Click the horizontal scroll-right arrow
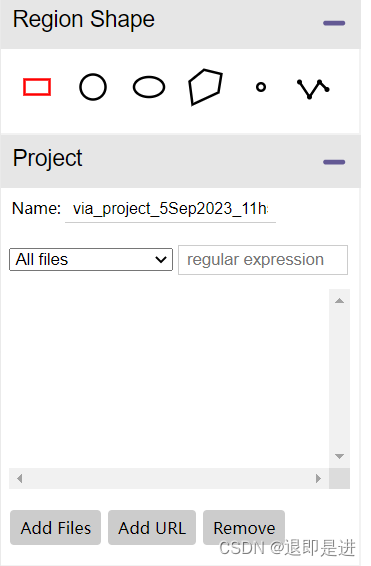Image resolution: width=371 pixels, height=566 pixels. 318,479
